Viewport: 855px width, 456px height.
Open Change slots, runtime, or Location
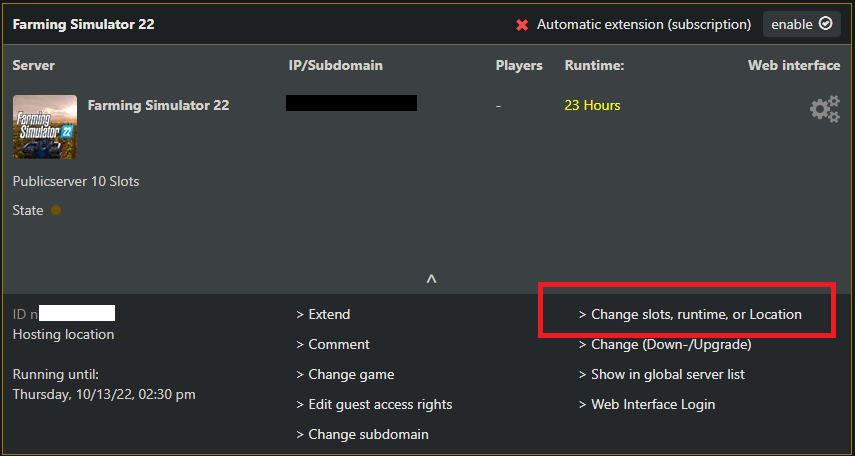690,315
